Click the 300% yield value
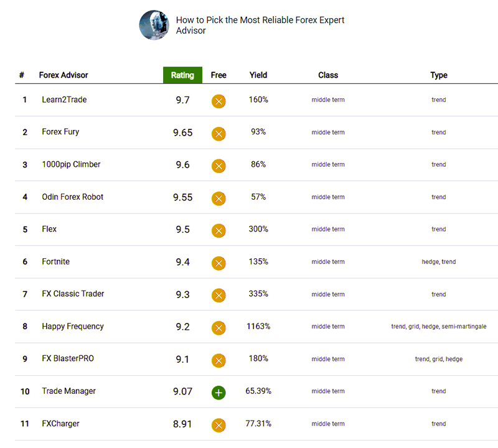Image resolution: width=498 pixels, height=448 pixels. click(258, 229)
